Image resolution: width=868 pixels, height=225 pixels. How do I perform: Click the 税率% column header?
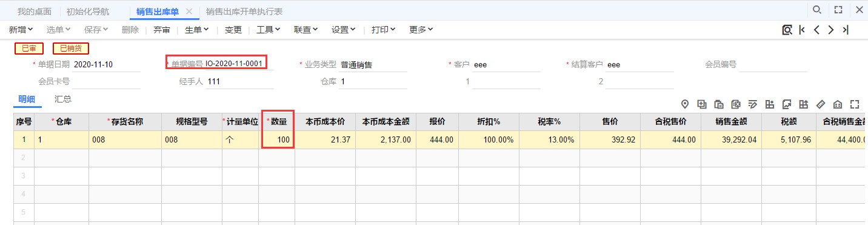(x=549, y=121)
